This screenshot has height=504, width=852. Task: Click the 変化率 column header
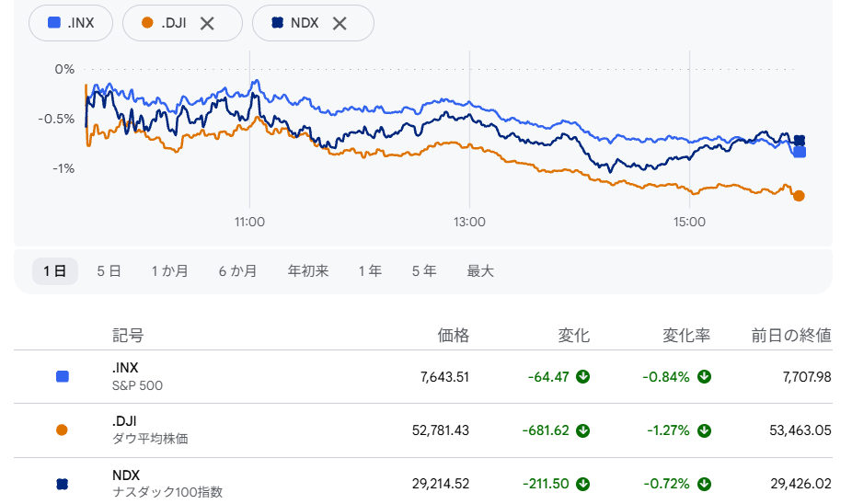click(x=686, y=336)
